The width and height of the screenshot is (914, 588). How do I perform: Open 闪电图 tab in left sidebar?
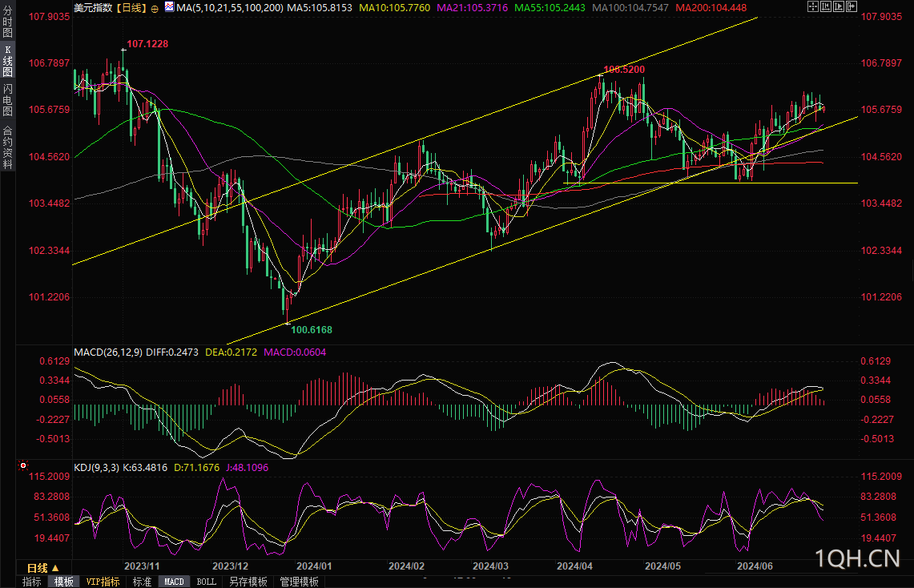7,99
